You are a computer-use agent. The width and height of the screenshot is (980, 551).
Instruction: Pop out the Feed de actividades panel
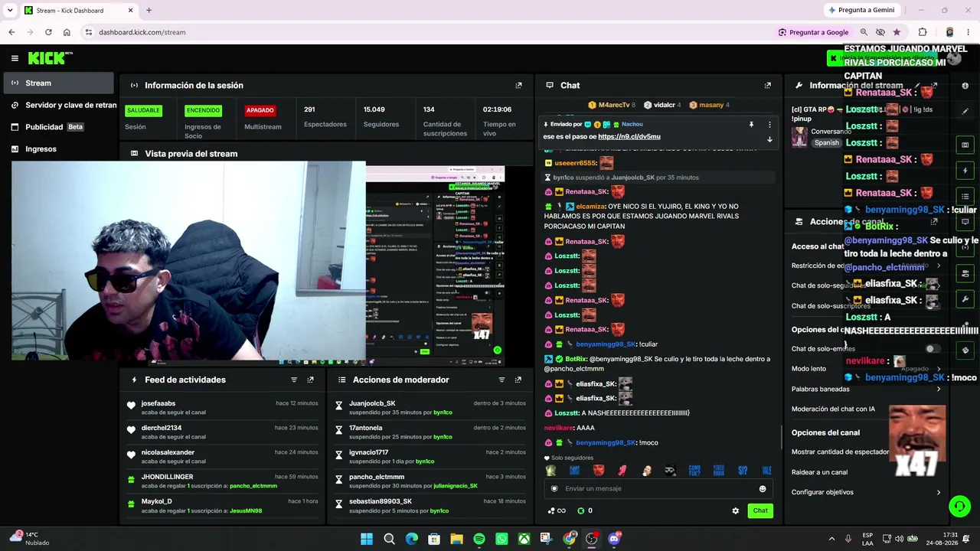click(310, 380)
